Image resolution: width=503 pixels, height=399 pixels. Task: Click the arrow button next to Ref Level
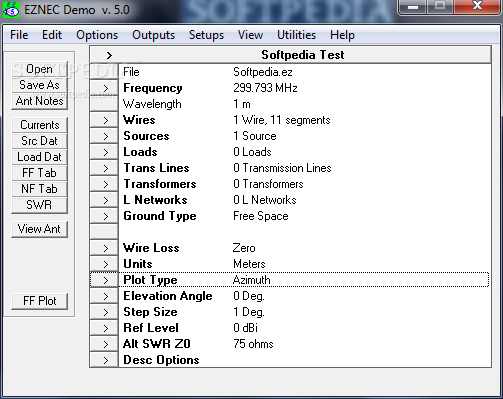[104, 328]
